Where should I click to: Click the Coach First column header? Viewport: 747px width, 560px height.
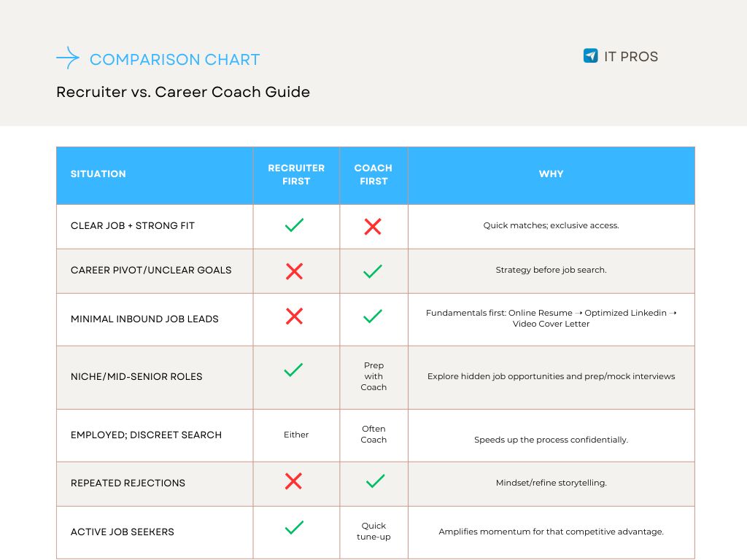click(x=373, y=174)
